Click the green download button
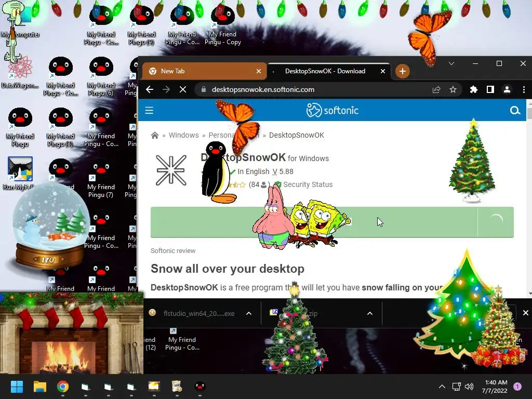The width and height of the screenshot is (532, 399). tap(332, 222)
